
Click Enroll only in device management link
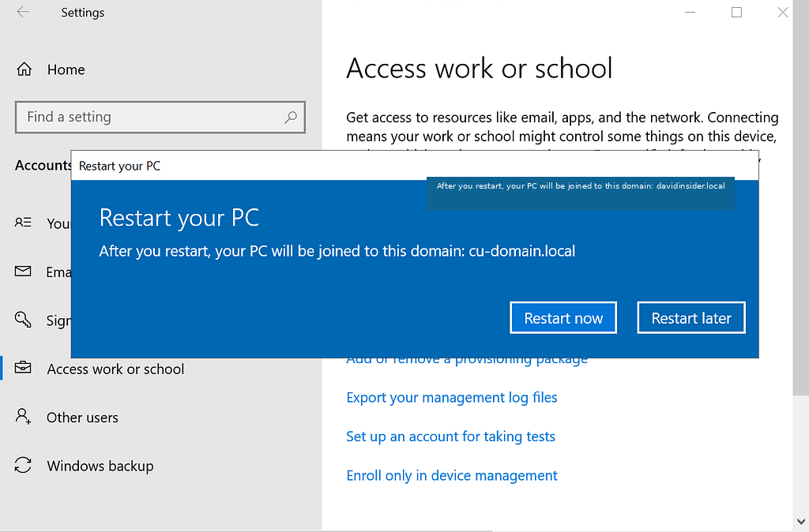[451, 475]
